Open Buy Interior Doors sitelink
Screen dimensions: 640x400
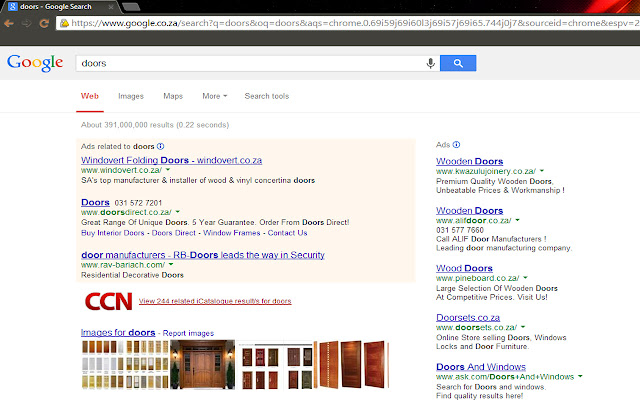click(113, 233)
